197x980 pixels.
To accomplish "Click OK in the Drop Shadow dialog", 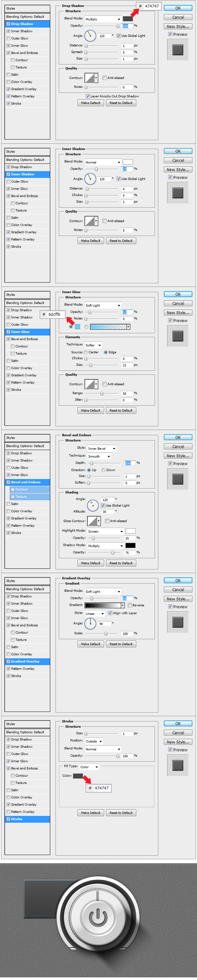I will point(178,8).
